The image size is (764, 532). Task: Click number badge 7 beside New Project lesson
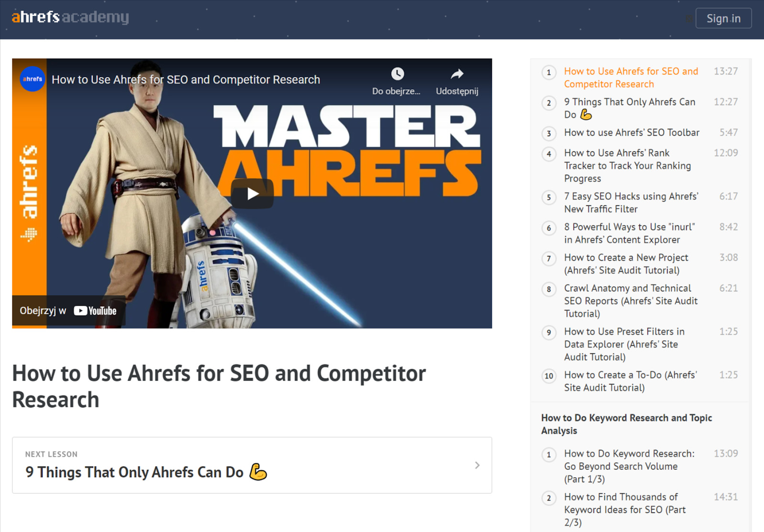(x=549, y=258)
